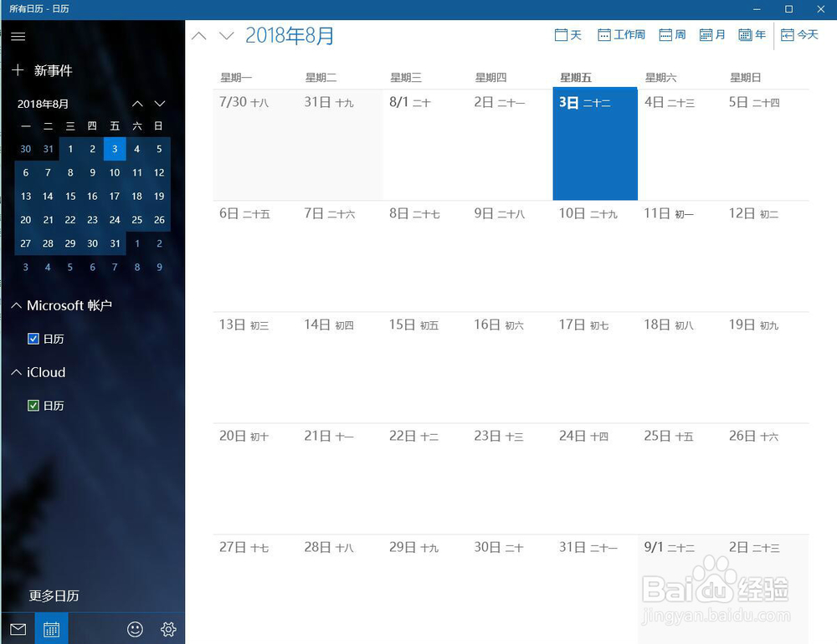Click the highlighted 3日 cell in month grid
Viewport: 837px width, 644px height.
594,142
